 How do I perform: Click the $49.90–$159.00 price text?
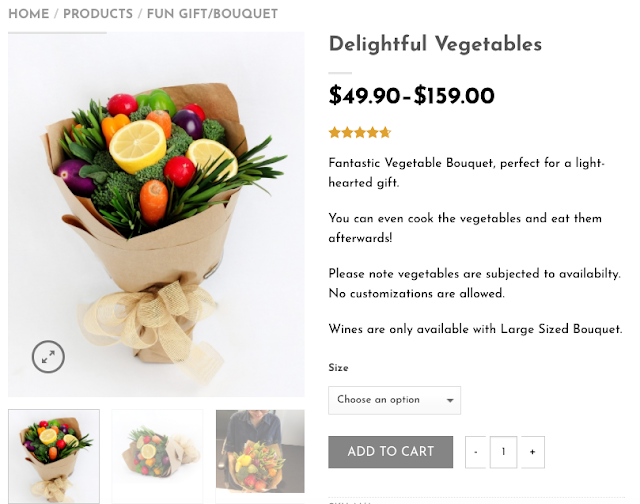click(x=412, y=96)
